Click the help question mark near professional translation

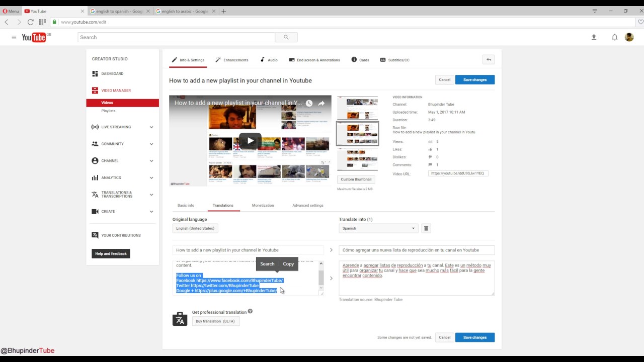tap(250, 312)
